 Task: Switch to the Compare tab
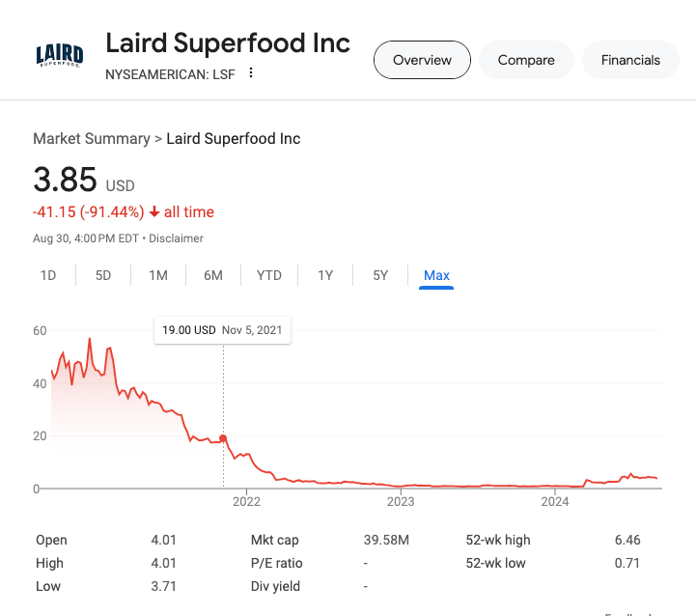coord(526,60)
